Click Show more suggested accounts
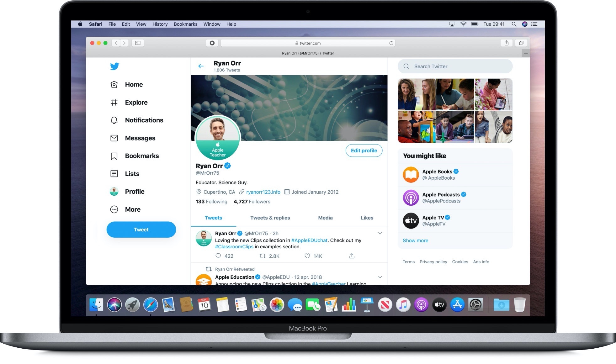 coord(415,240)
